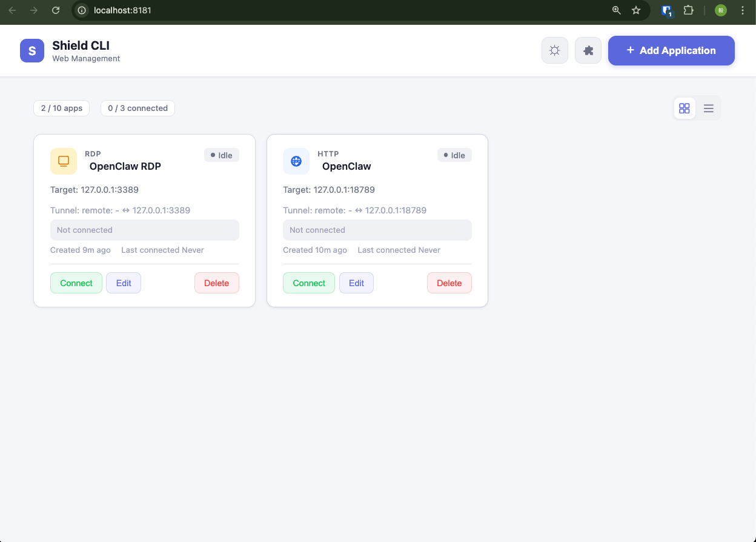
Task: Edit the OpenClaw RDP application
Action: [x=124, y=283]
